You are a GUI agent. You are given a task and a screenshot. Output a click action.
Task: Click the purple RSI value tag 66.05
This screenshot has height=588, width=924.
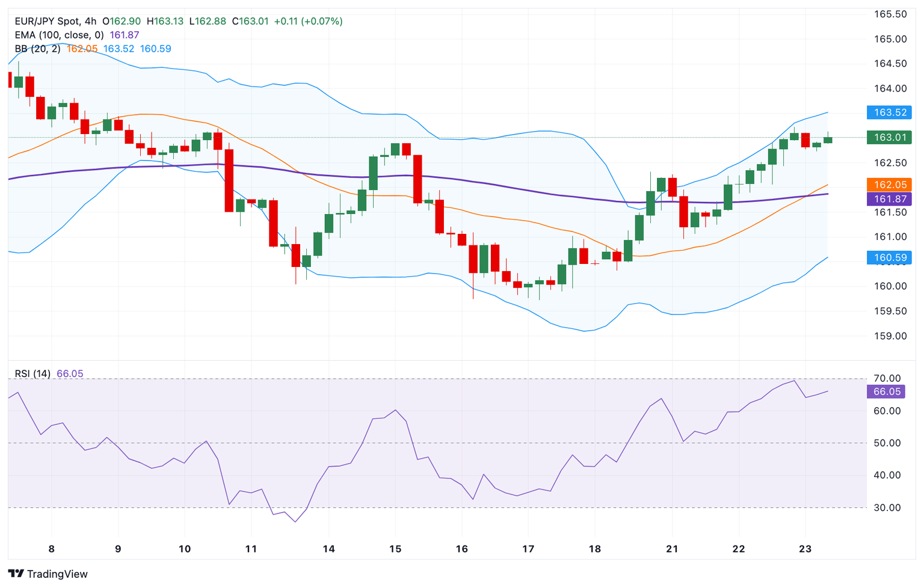[886, 391]
